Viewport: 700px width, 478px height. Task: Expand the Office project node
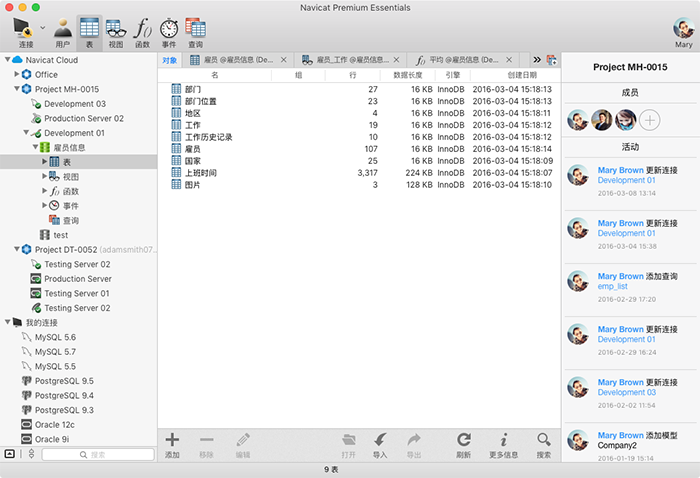(17, 74)
